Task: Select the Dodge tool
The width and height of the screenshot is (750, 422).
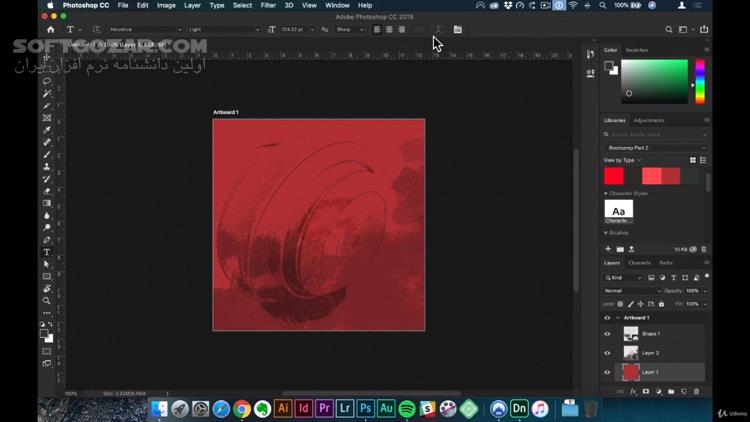Action: (47, 228)
